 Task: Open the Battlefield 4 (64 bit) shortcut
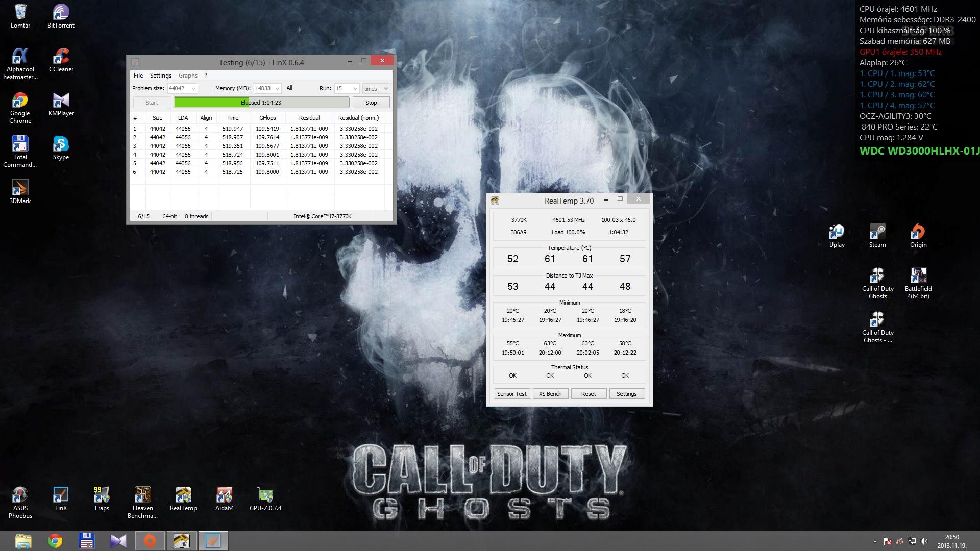(x=918, y=276)
